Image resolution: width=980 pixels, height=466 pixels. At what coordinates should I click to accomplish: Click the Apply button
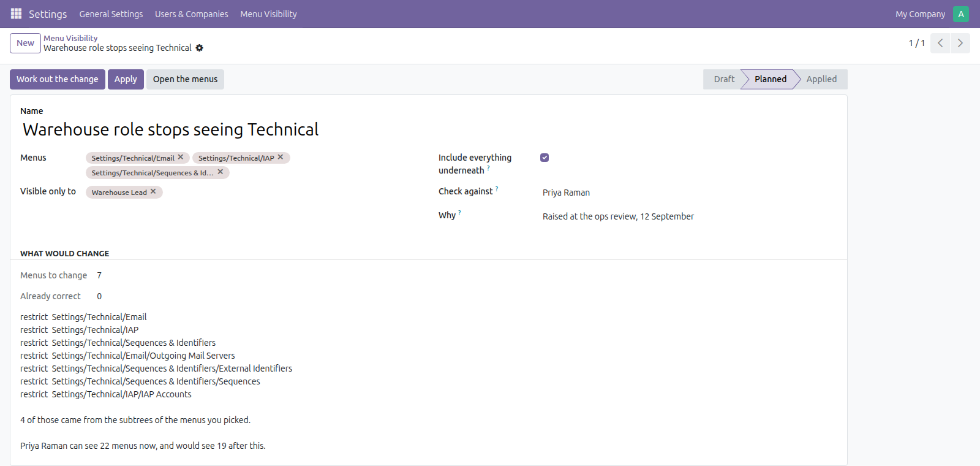(126, 79)
